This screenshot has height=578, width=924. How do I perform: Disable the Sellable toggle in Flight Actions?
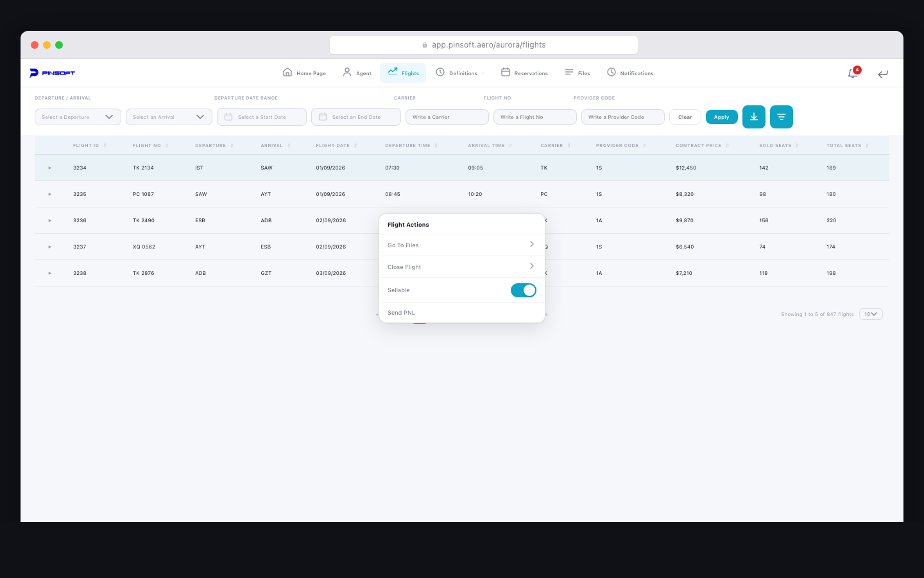tap(523, 290)
